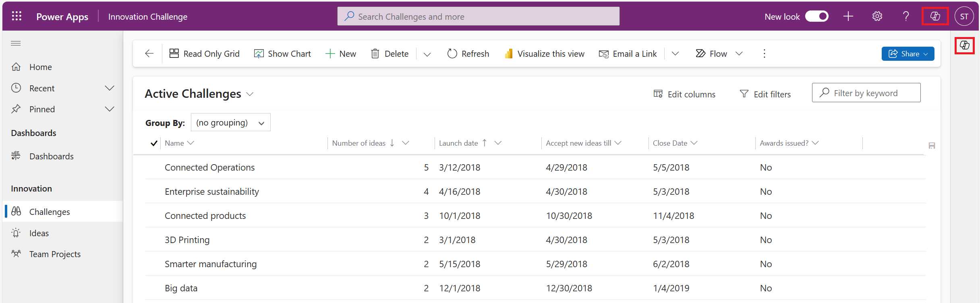
Task: Open the Connected Operations record
Action: [x=209, y=167]
